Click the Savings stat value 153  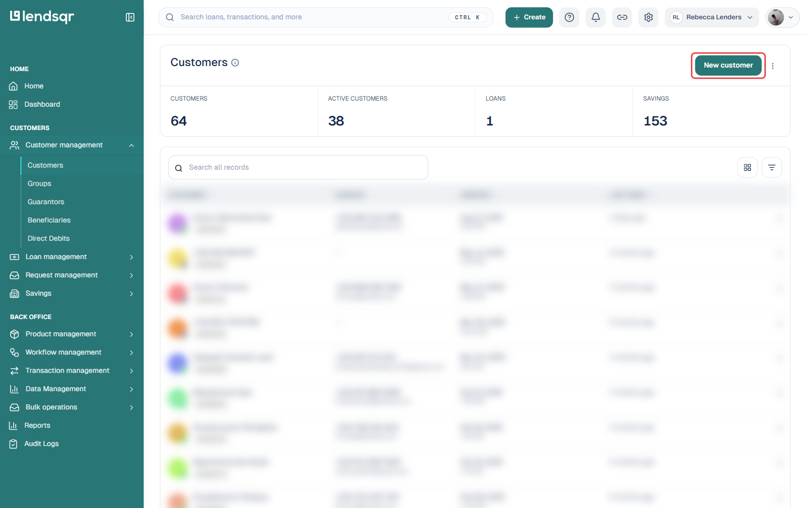[655, 121]
